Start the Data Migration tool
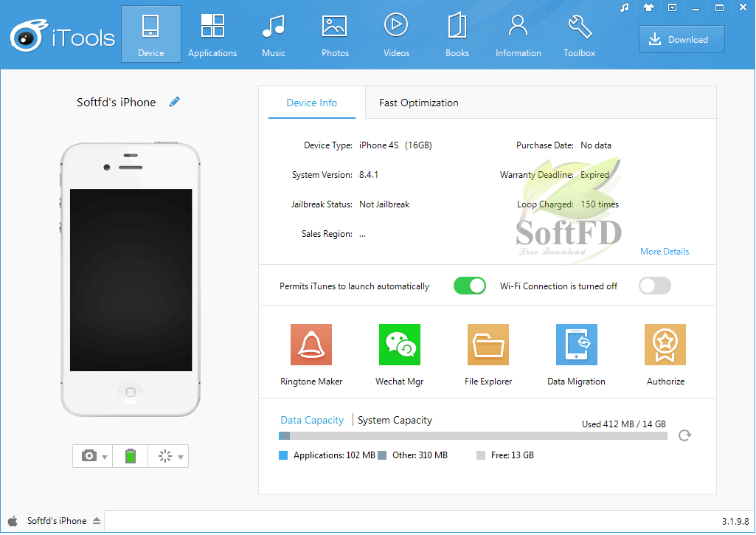756x535 pixels. click(576, 355)
